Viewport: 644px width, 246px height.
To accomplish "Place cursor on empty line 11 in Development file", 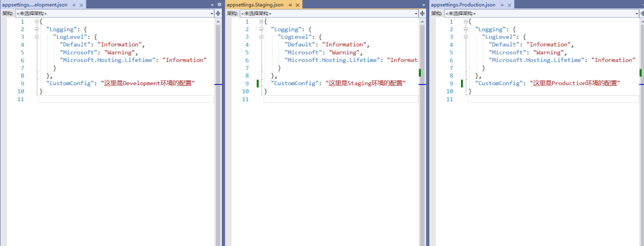I will [x=126, y=99].
